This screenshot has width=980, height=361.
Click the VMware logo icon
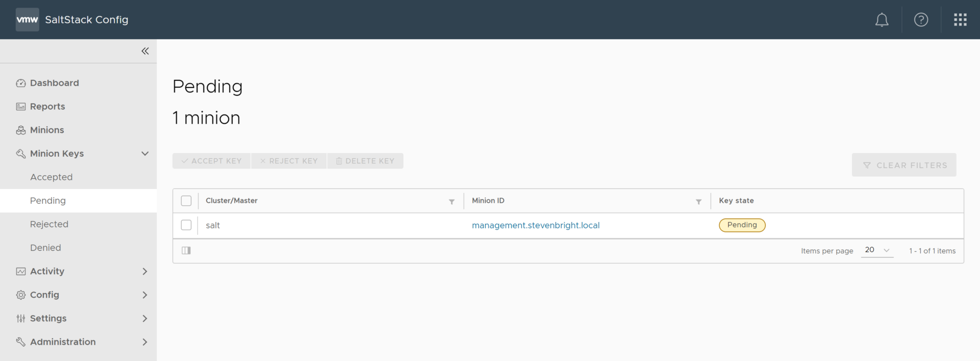click(27, 20)
